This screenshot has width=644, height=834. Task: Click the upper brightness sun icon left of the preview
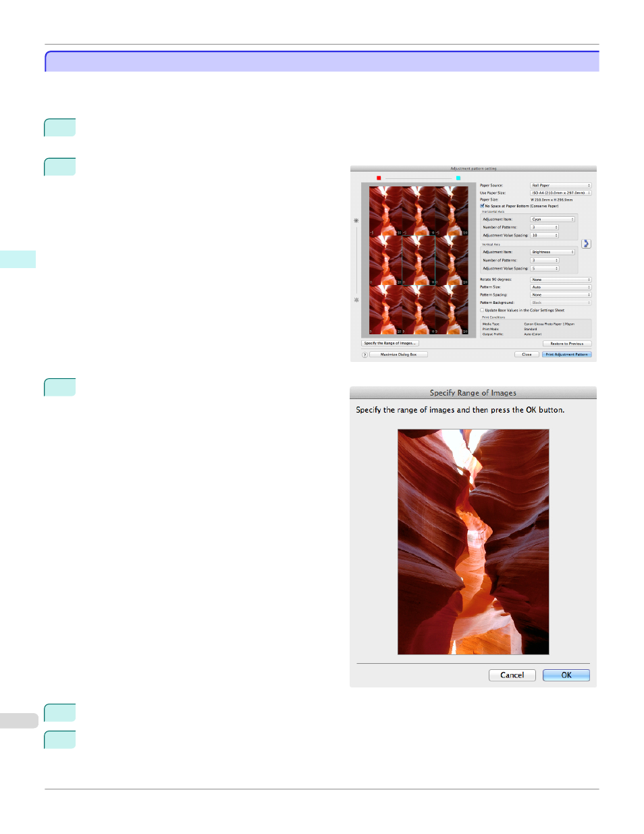[x=356, y=221]
